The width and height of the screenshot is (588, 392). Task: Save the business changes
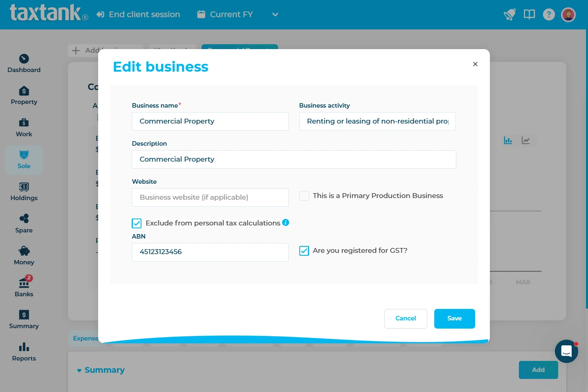tap(454, 318)
